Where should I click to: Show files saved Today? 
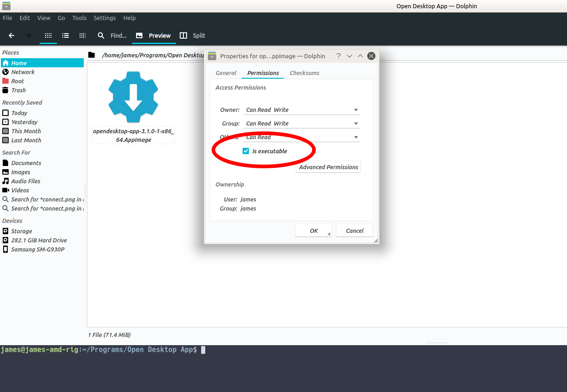coord(42,113)
